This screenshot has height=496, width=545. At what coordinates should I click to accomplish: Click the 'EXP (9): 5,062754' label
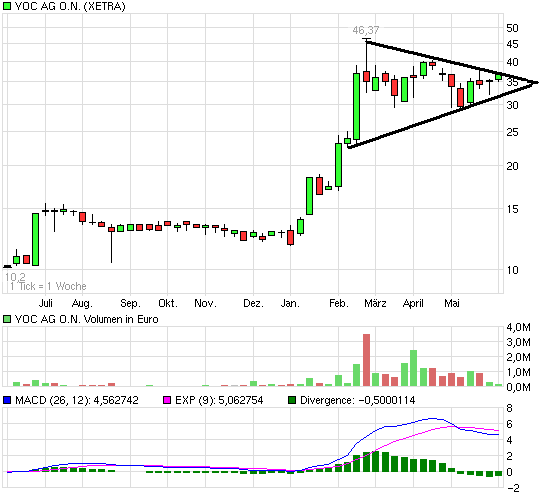click(x=219, y=400)
